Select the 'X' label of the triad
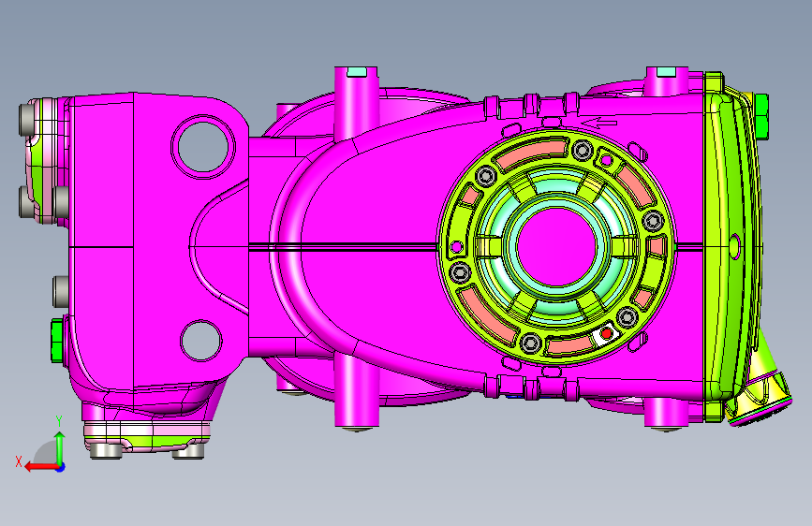This screenshot has height=526, width=812. click(x=19, y=461)
